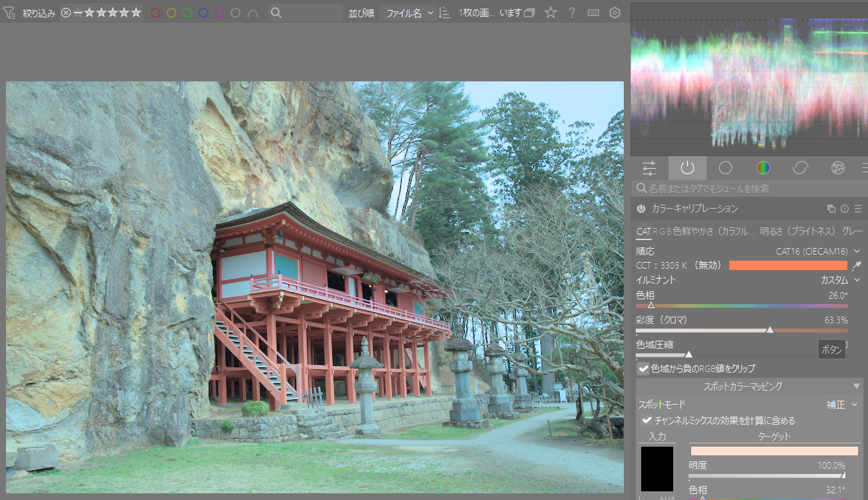868x500 pixels.
Task: Select the active modules power tab
Action: [x=687, y=168]
